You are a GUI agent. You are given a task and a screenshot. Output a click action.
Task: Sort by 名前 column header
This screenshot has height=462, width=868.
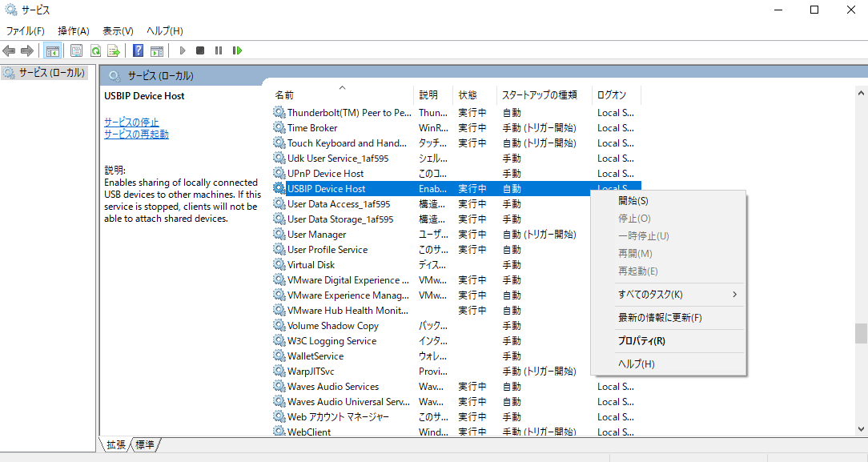[343, 95]
